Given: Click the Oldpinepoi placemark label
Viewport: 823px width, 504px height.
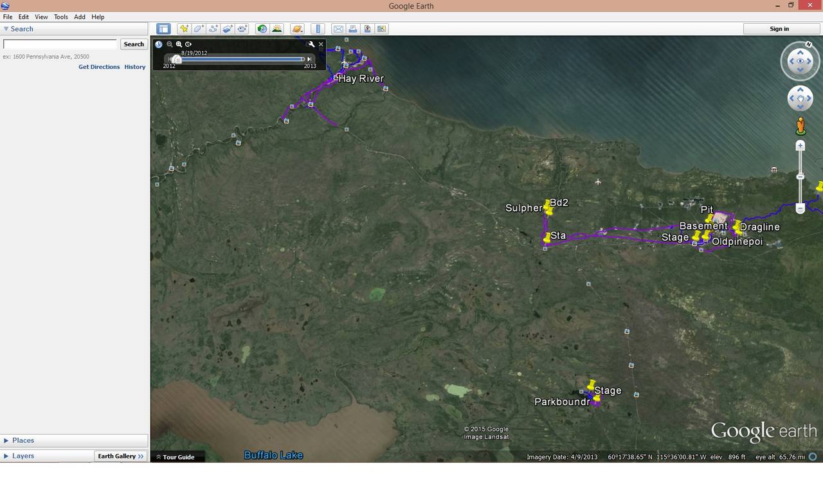Looking at the screenshot, I should click(737, 242).
